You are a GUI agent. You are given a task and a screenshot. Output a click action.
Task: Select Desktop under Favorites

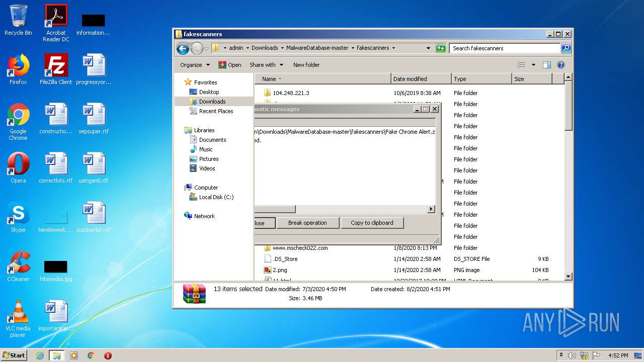click(x=209, y=92)
